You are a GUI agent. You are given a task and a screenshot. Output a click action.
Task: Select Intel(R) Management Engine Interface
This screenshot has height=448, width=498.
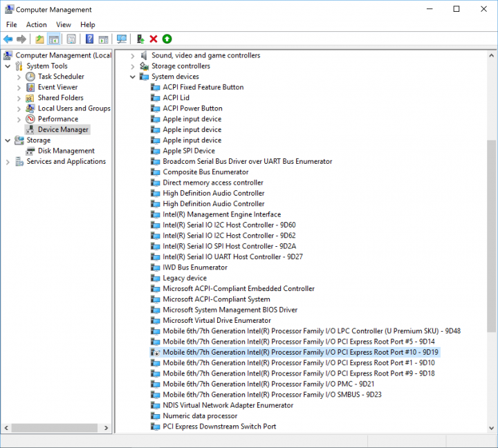222,214
